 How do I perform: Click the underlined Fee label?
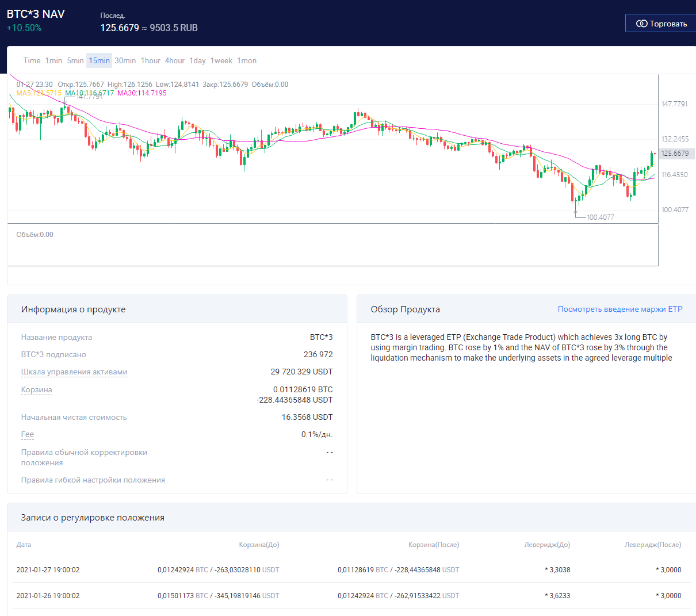(28, 435)
